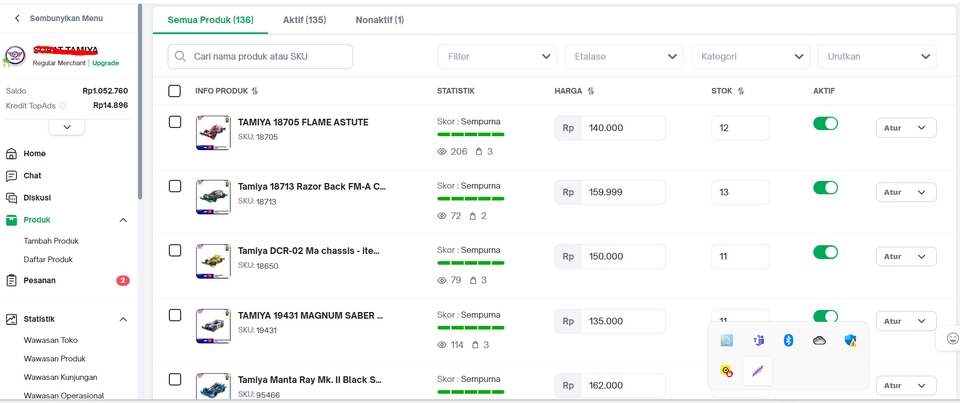Click the Statistik chart icon
Screen dimensions: 960x403
pyautogui.click(x=11, y=319)
